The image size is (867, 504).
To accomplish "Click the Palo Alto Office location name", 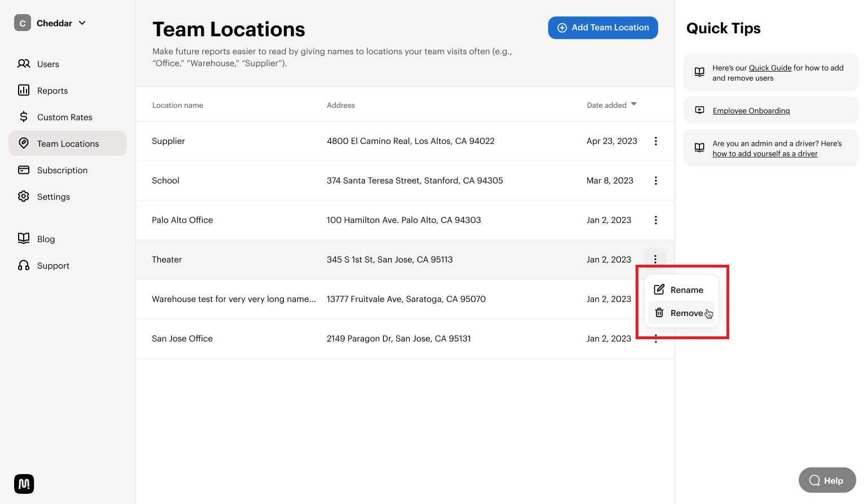I will pyautogui.click(x=182, y=220).
